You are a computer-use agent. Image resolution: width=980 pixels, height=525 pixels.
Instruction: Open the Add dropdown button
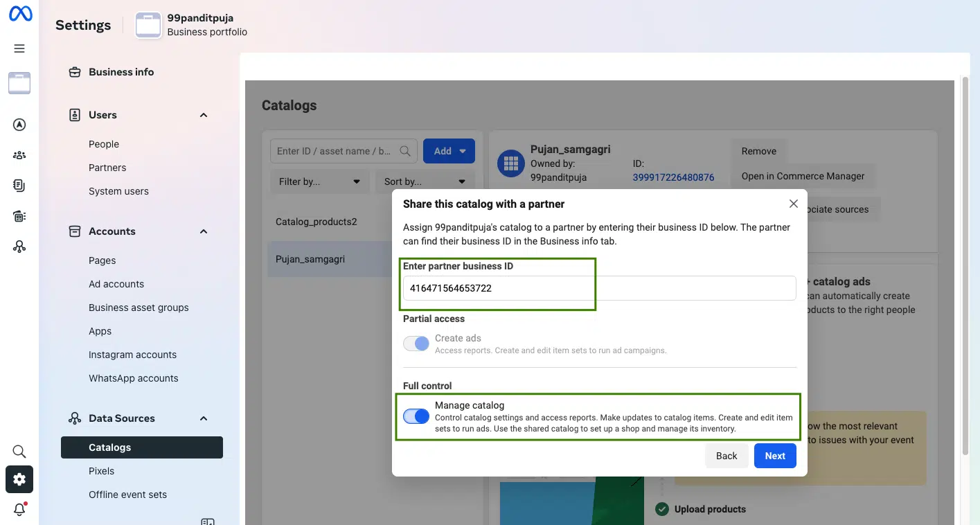pos(449,151)
